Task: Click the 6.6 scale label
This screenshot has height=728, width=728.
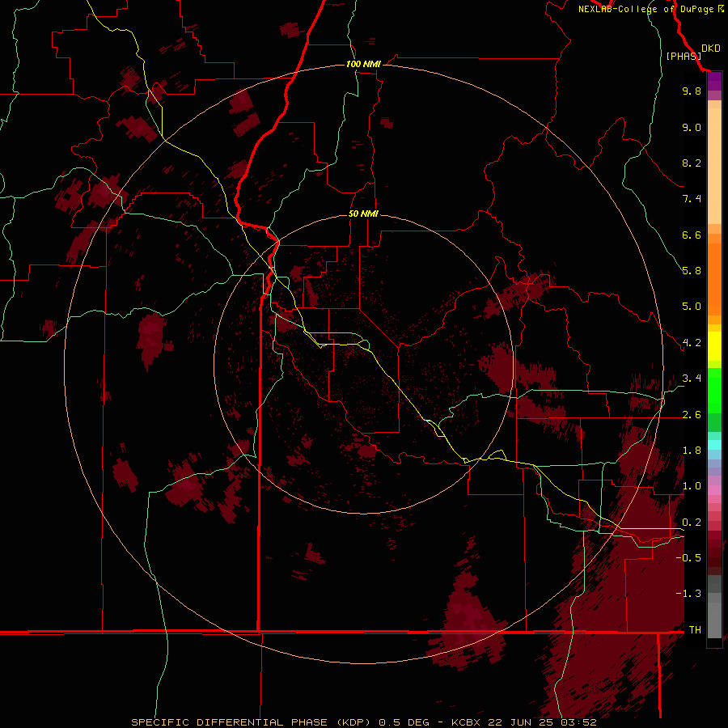Action: (x=692, y=235)
